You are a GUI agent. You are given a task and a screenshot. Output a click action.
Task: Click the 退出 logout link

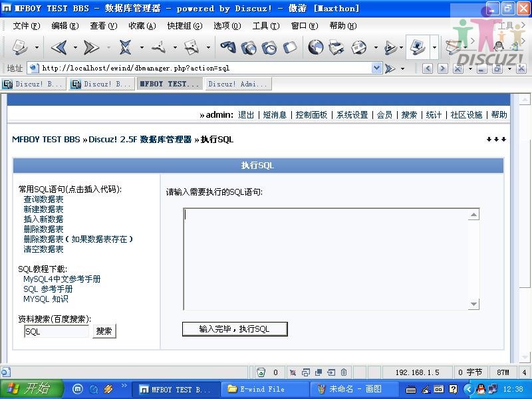246,115
